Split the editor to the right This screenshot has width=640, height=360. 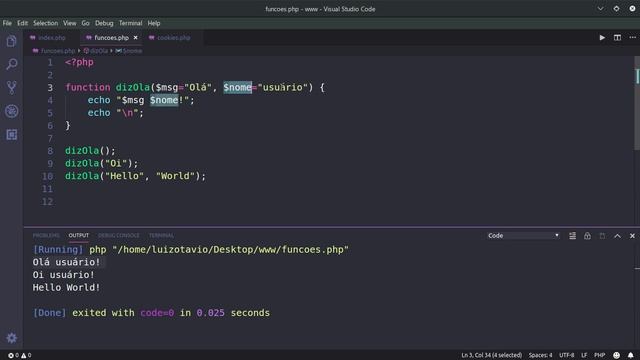coord(617,38)
